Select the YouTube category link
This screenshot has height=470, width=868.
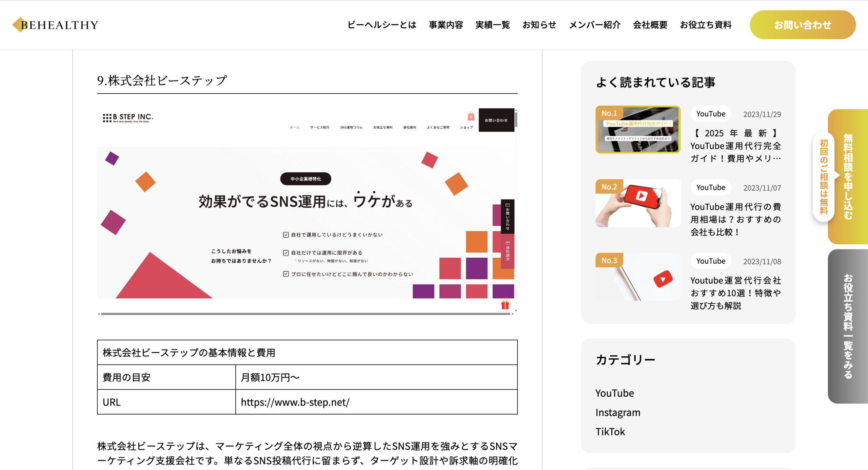pyautogui.click(x=614, y=393)
